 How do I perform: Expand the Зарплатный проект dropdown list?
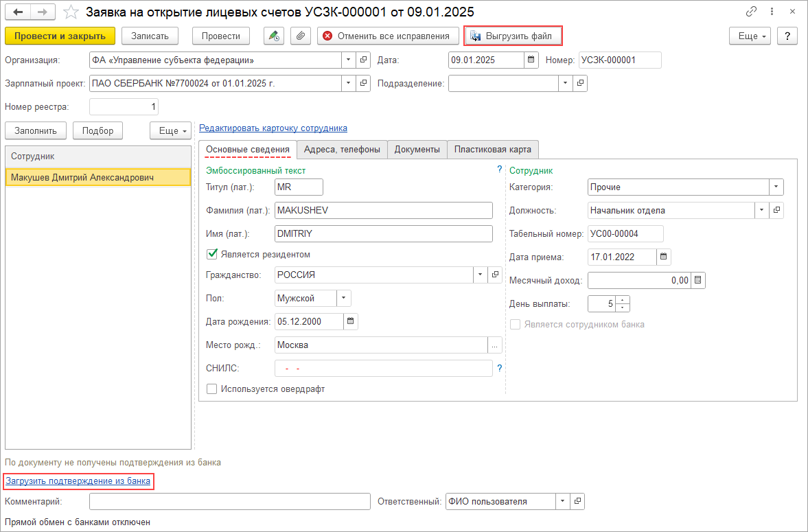pyautogui.click(x=349, y=83)
